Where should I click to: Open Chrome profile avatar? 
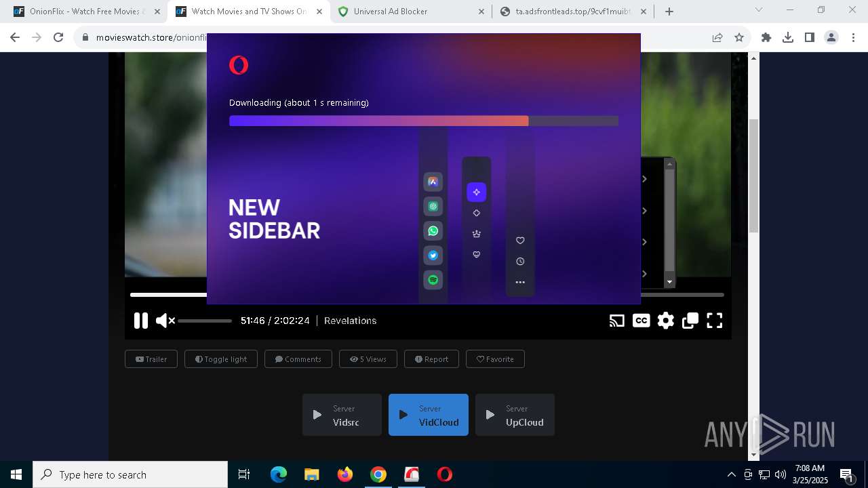click(x=831, y=38)
